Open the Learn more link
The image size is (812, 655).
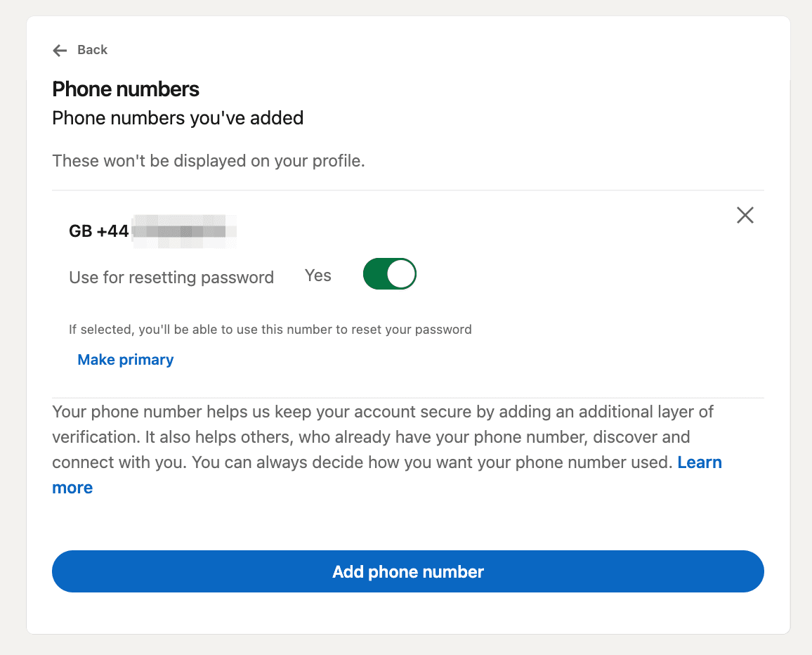pyautogui.click(x=699, y=462)
